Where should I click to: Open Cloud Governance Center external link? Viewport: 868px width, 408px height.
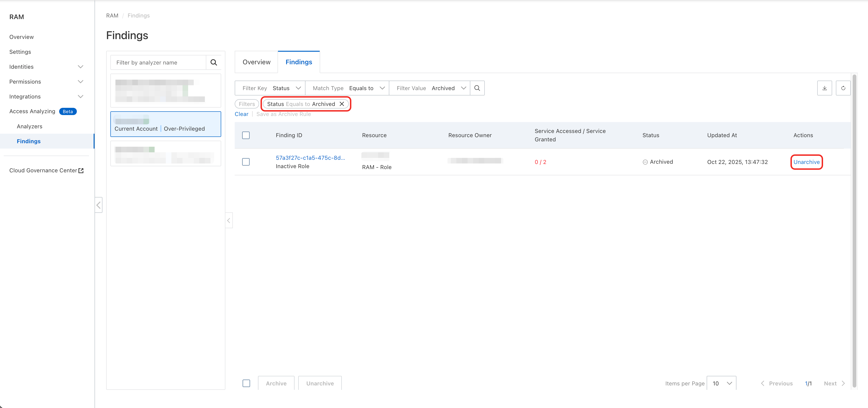coord(46,170)
